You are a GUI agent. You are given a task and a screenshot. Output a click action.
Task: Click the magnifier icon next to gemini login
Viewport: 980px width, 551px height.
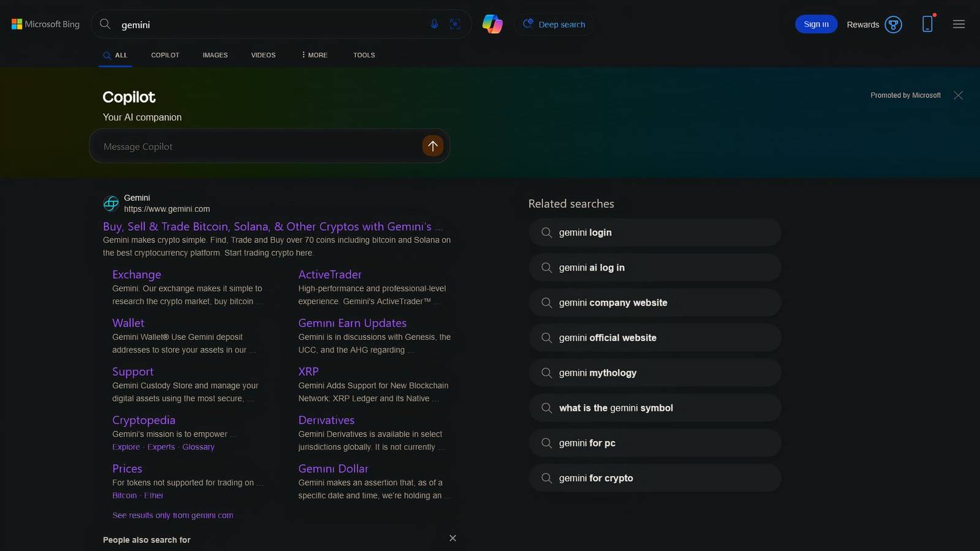(546, 233)
